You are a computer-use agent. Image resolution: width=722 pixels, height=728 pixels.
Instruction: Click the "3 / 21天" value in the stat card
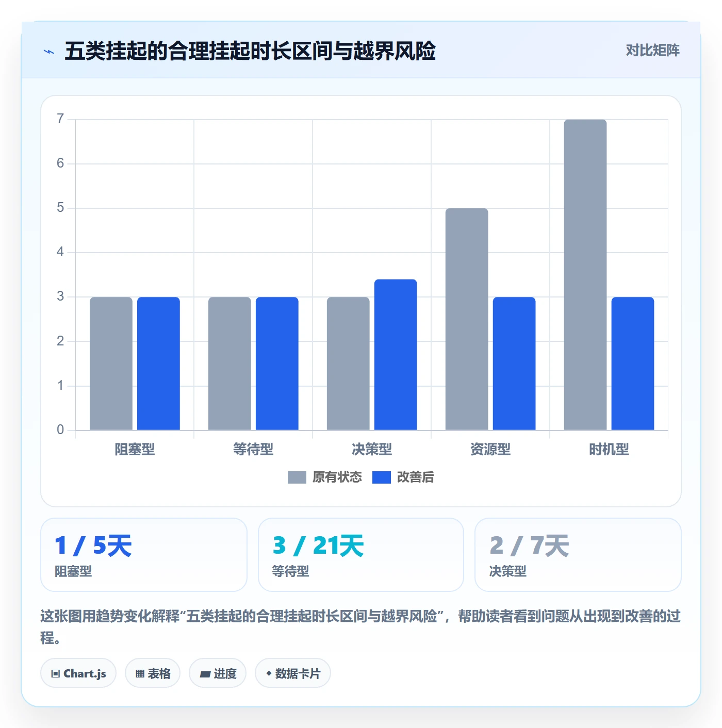(x=318, y=545)
